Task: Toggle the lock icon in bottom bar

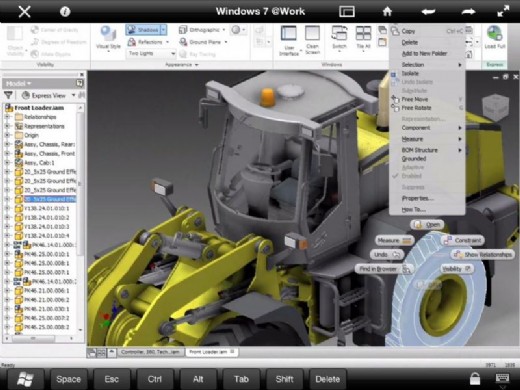Action: [475, 379]
